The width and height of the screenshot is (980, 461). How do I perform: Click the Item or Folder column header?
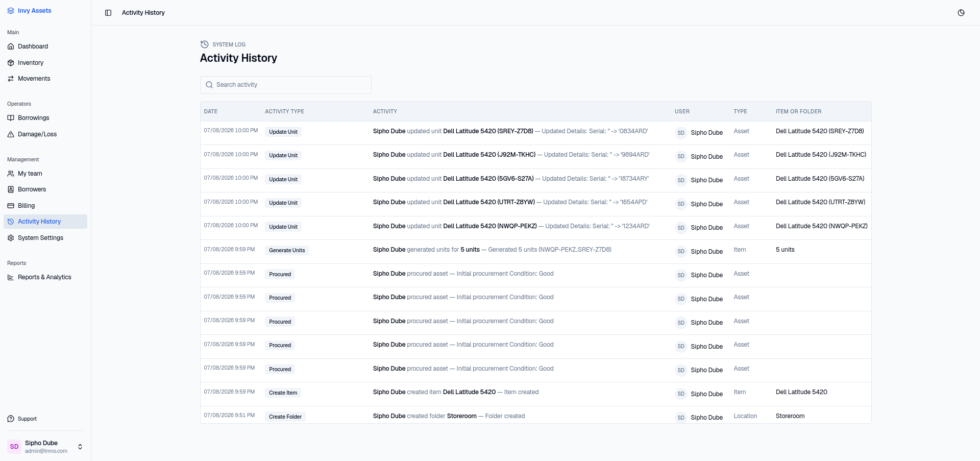point(798,111)
